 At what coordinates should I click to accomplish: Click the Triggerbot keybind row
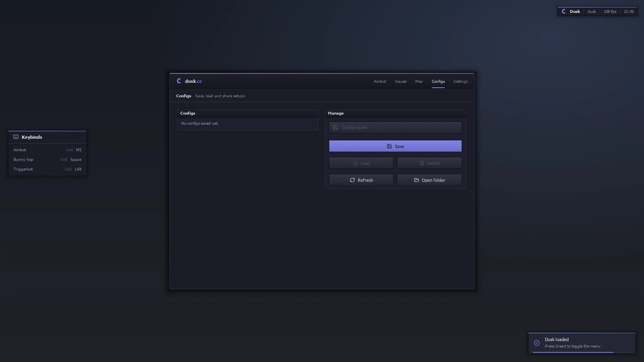(47, 169)
